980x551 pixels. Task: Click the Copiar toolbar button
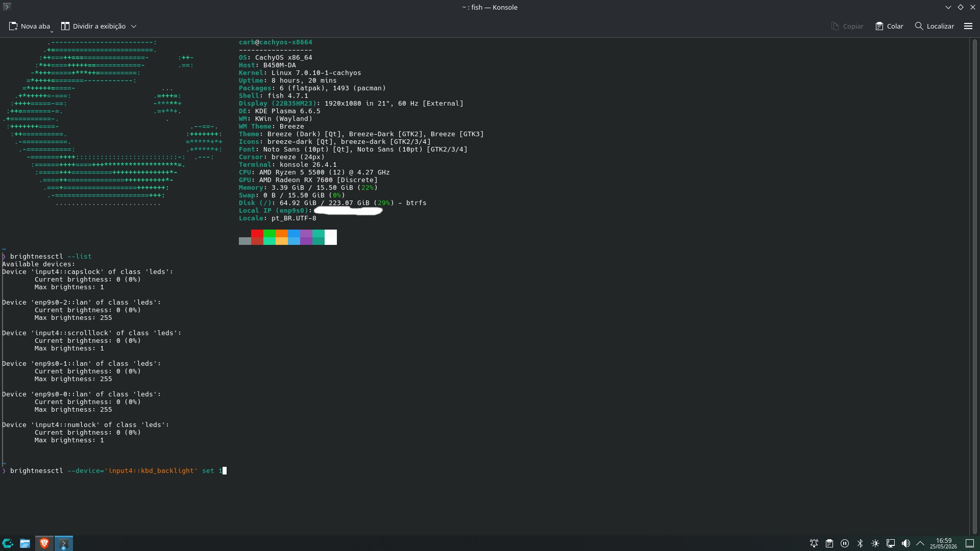[847, 26]
